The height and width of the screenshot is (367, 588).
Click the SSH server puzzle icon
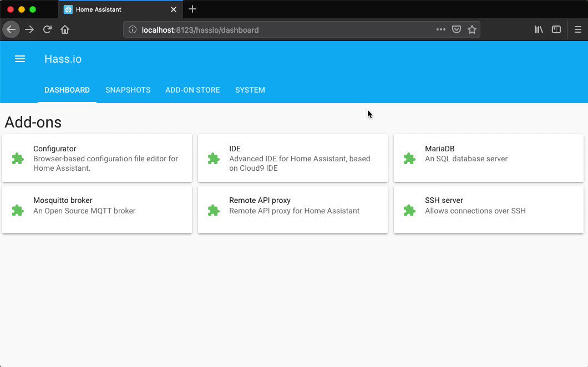[x=409, y=210]
